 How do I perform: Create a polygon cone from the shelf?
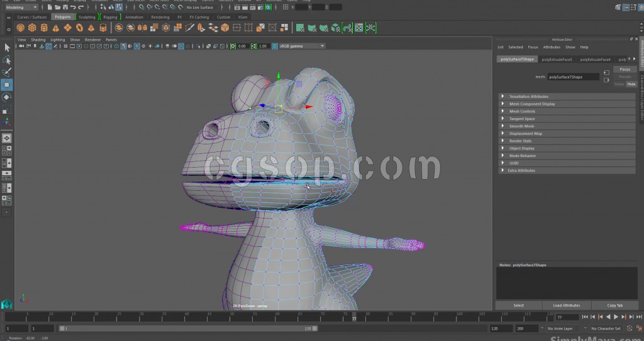[56, 28]
